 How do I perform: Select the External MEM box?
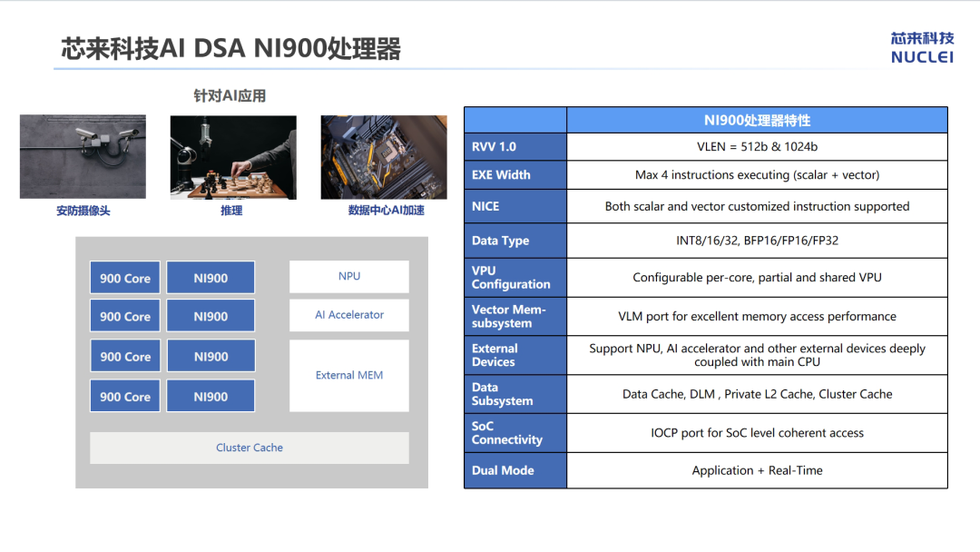pos(349,375)
